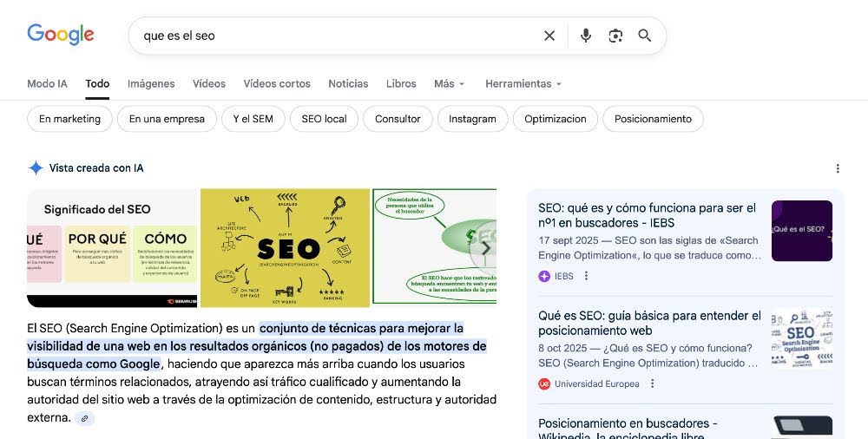Select the Instagram chip

tap(472, 119)
